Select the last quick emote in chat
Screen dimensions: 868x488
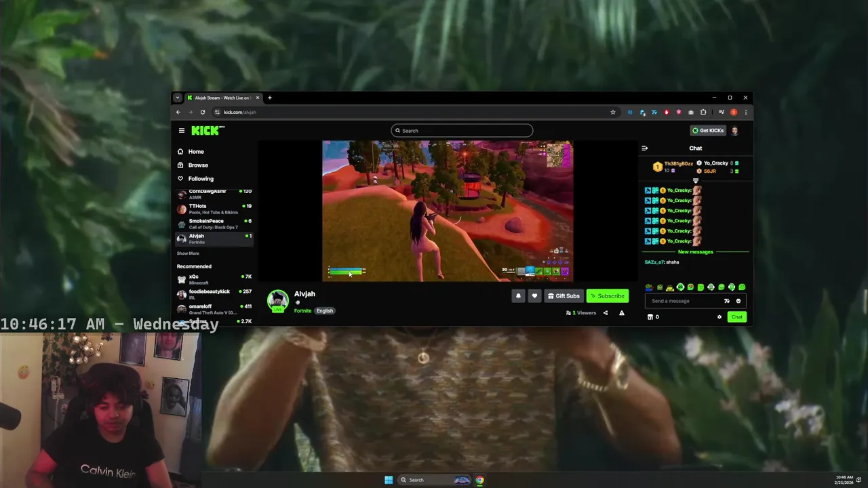pyautogui.click(x=742, y=287)
